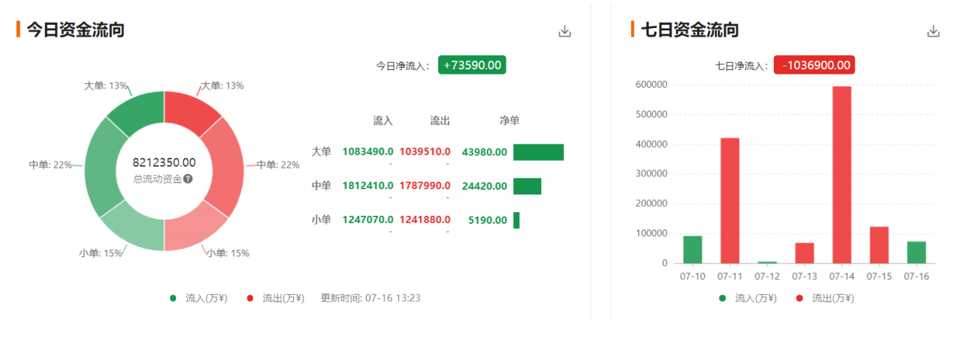This screenshot has height=347, width=980.
Task: Click the 七日资金流向 heading
Action: [x=690, y=29]
